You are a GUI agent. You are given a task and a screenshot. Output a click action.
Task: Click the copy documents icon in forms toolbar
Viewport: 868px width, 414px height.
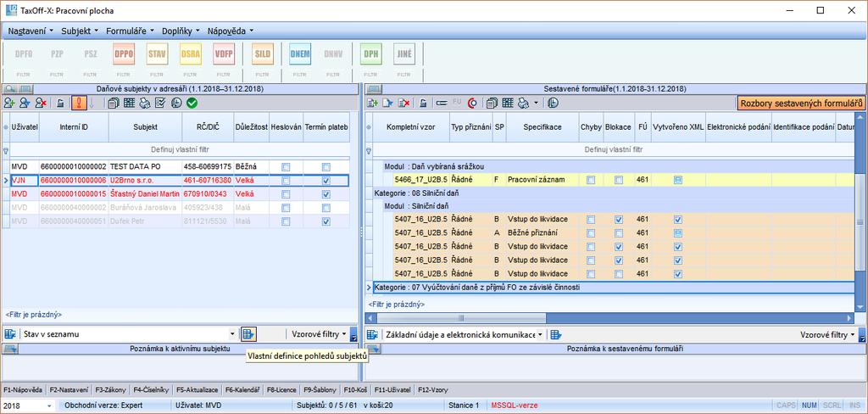(x=492, y=103)
